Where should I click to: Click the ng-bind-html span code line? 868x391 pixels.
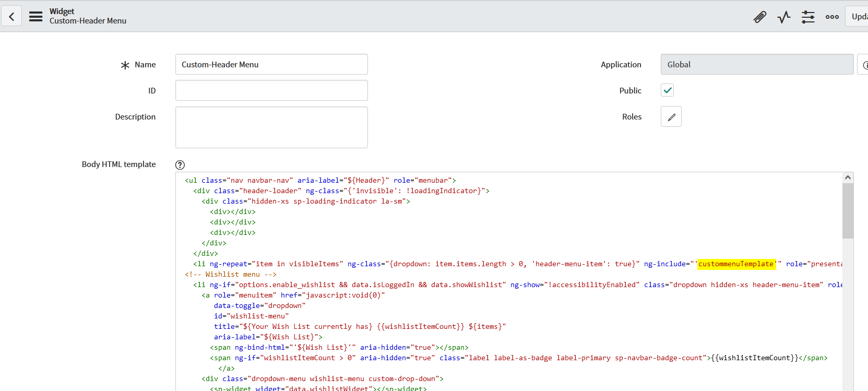(x=339, y=347)
